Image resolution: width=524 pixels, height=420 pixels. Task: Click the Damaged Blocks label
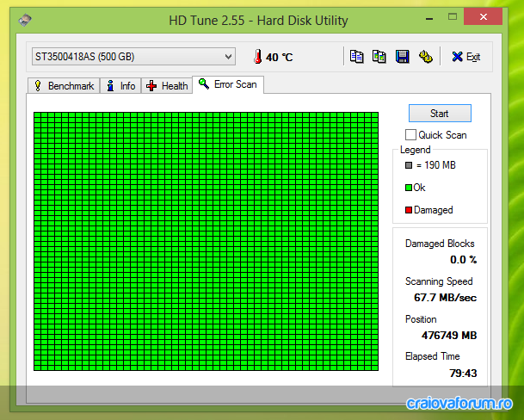440,244
